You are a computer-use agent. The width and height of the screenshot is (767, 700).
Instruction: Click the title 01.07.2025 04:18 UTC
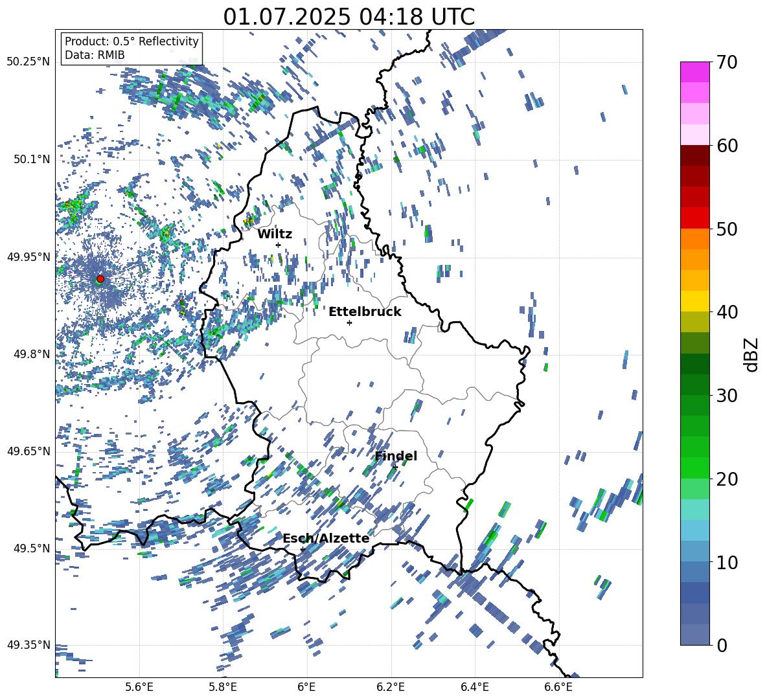349,17
